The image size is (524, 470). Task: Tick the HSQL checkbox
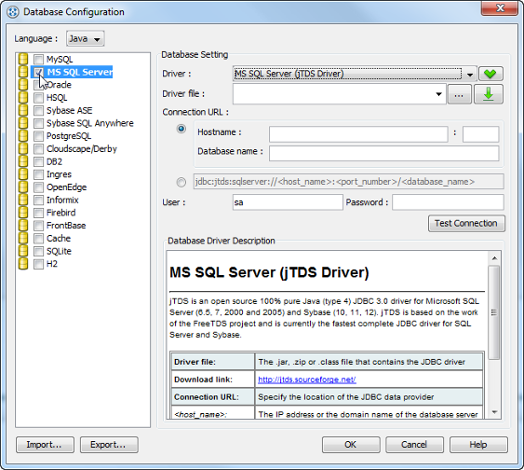(38, 98)
